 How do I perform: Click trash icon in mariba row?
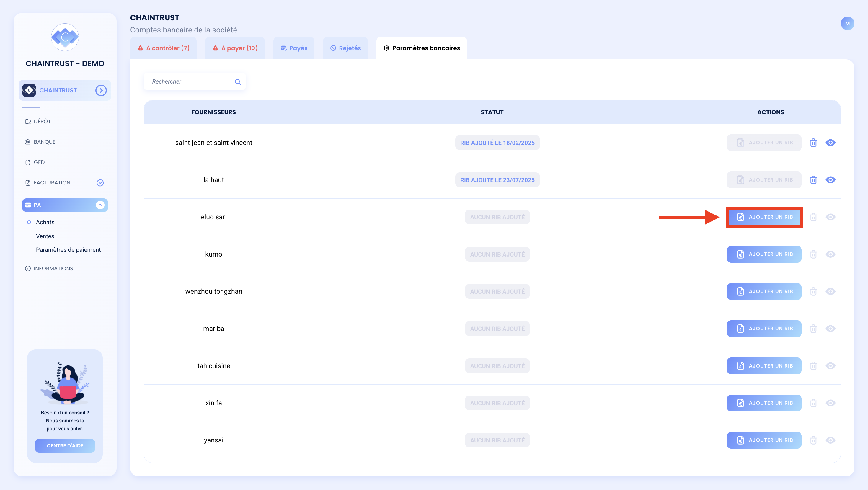coord(813,329)
